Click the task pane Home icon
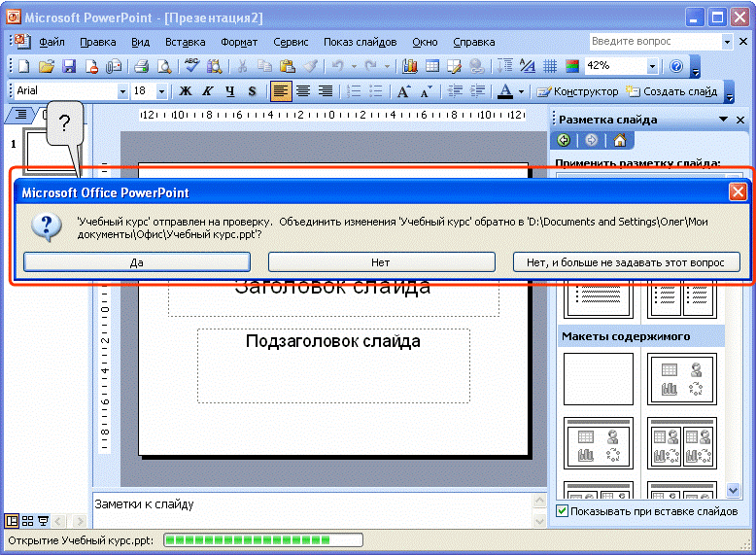The width and height of the screenshot is (756, 555). [620, 140]
